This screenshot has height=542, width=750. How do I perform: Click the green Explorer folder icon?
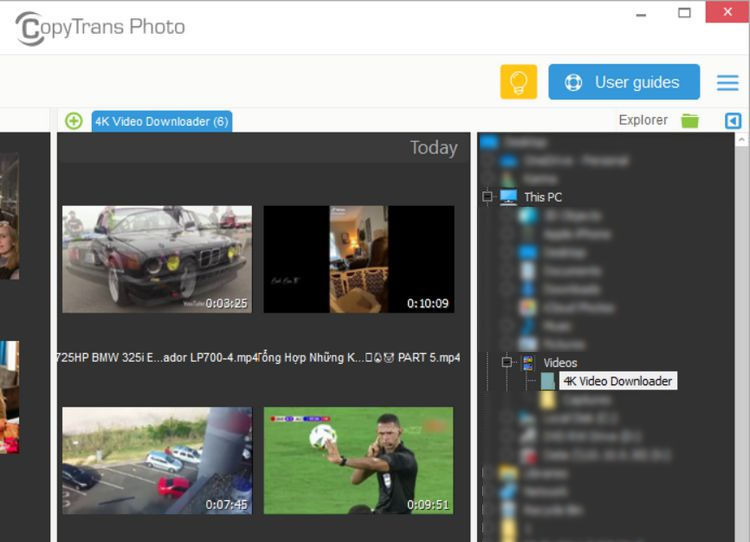(x=690, y=121)
